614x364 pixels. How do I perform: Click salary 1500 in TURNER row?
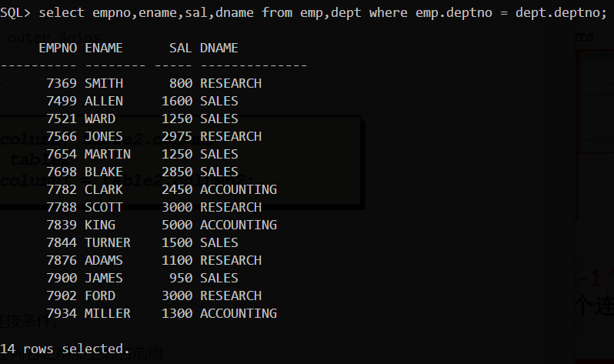(177, 242)
